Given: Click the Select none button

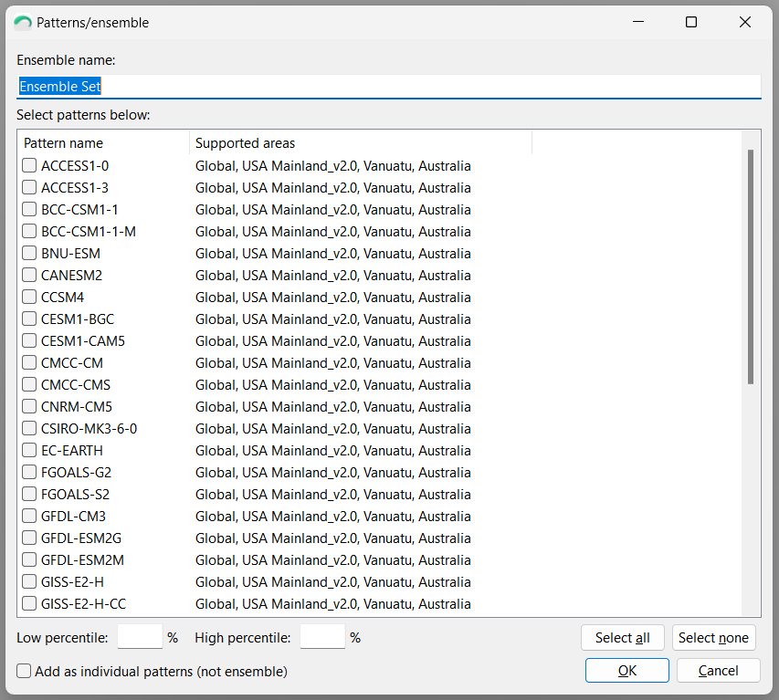Looking at the screenshot, I should pyautogui.click(x=713, y=637).
